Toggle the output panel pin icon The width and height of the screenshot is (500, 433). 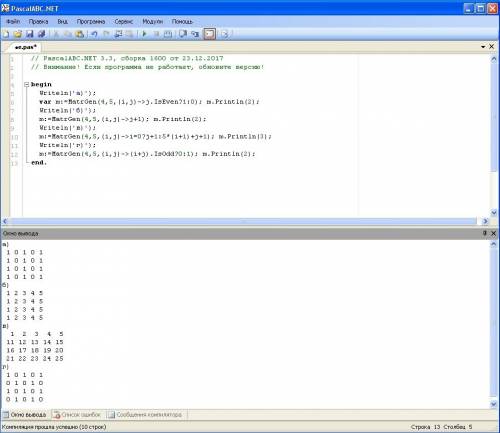tap(485, 233)
